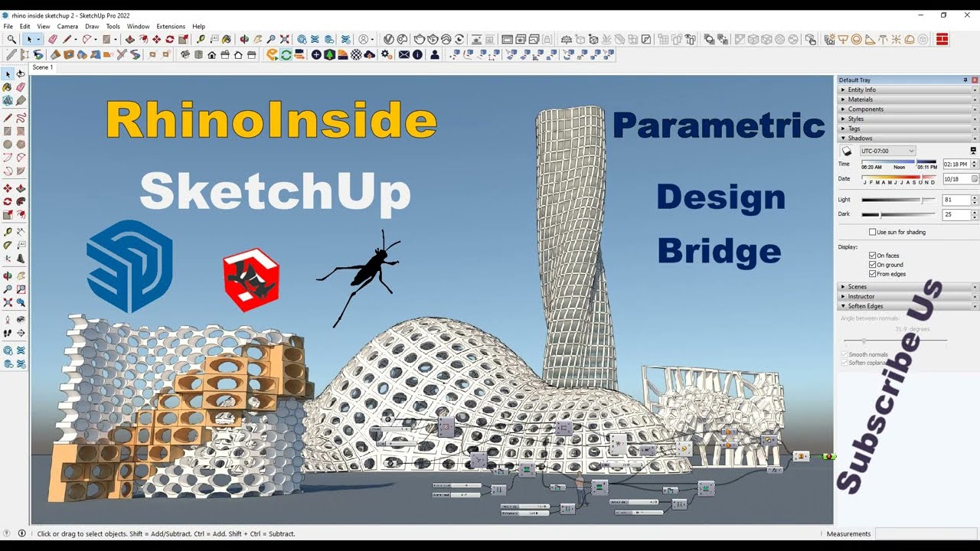This screenshot has height=551, width=980.
Task: Open the Extensions menu
Action: pyautogui.click(x=171, y=26)
